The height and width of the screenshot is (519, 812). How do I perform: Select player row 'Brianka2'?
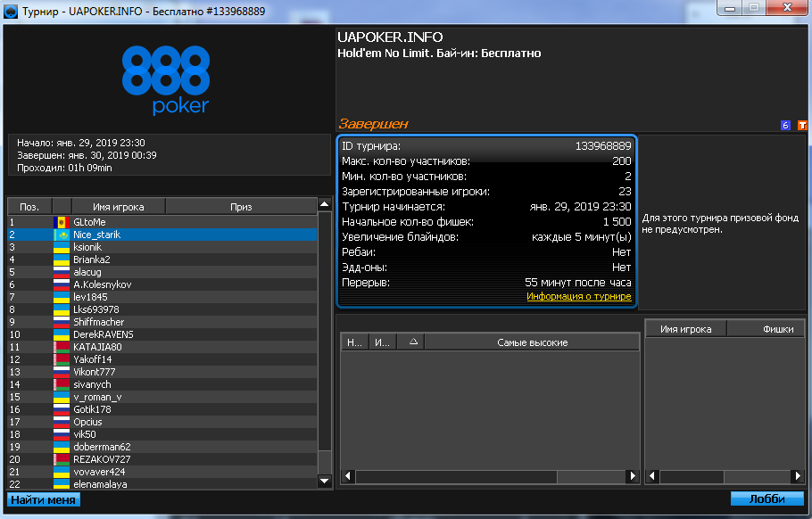click(x=162, y=259)
